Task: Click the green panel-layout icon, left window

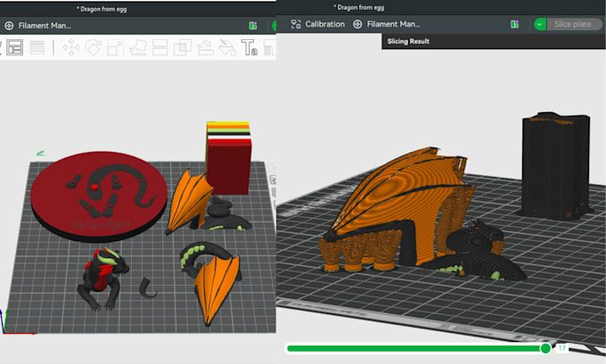Action: tap(253, 26)
